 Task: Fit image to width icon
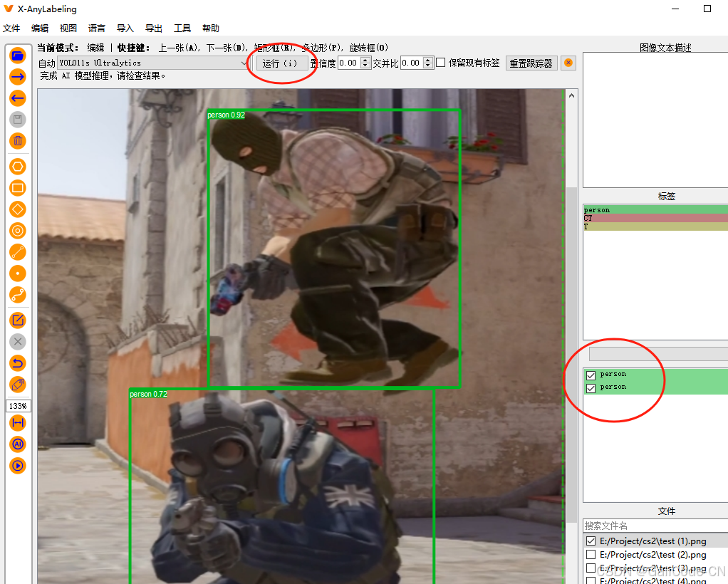18,423
